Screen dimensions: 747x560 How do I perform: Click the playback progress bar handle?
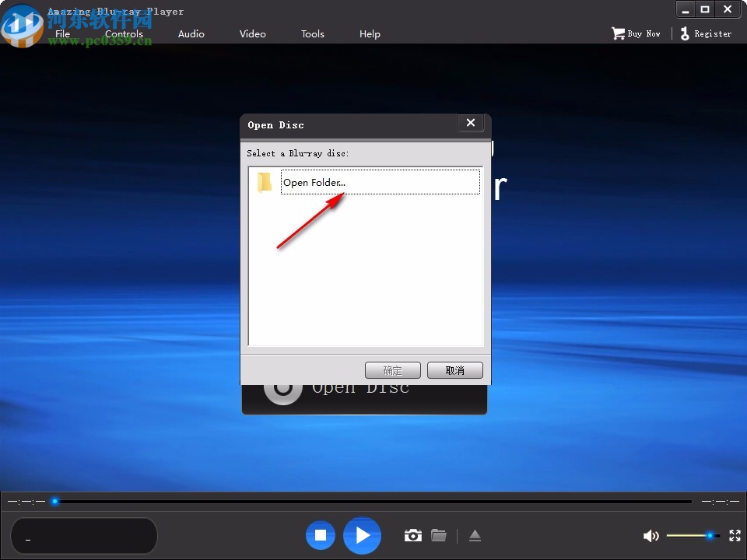(54, 502)
